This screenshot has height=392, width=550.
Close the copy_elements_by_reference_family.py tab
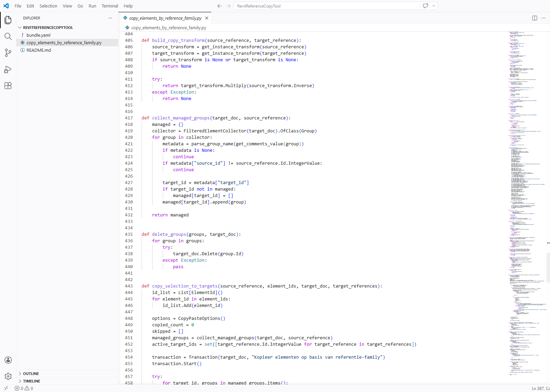[207, 18]
